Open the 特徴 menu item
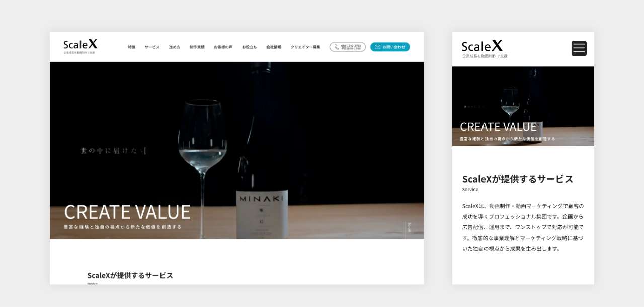Image resolution: width=644 pixels, height=307 pixels. 131,47
